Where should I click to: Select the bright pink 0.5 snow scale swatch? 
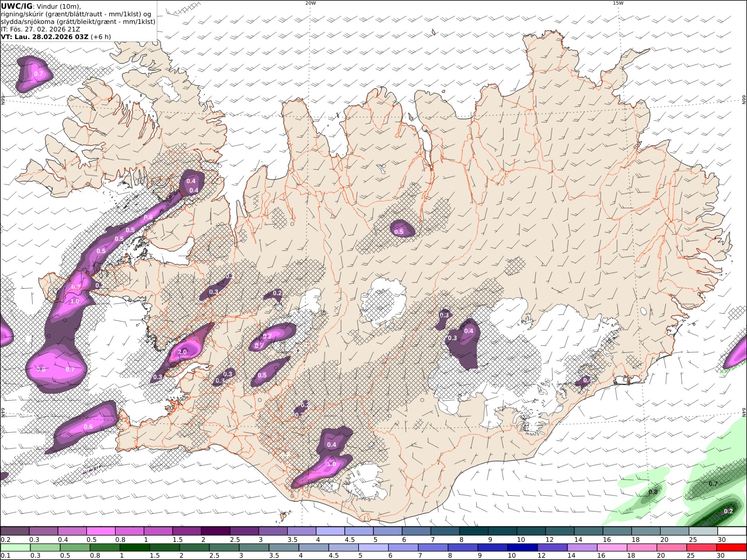[x=100, y=531]
